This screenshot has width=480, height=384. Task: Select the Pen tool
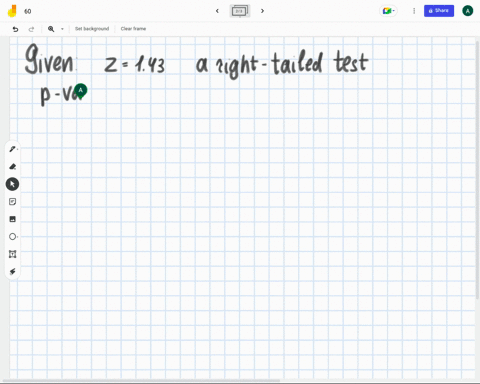(x=13, y=149)
